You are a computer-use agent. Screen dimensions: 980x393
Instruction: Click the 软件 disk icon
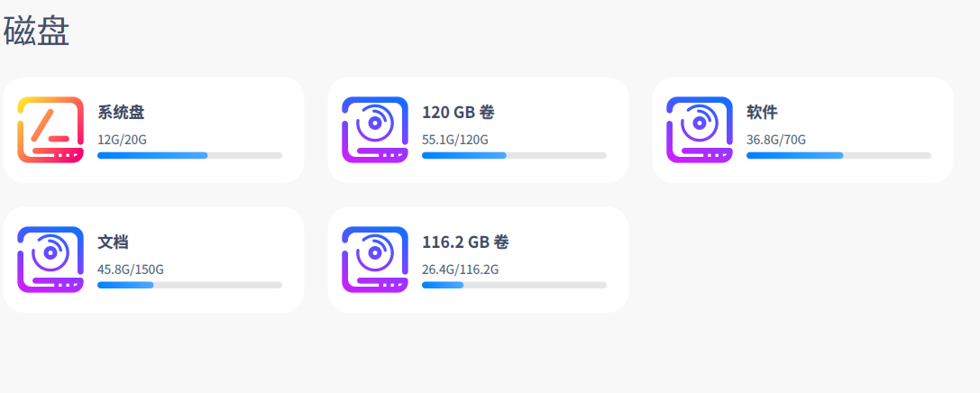point(700,130)
